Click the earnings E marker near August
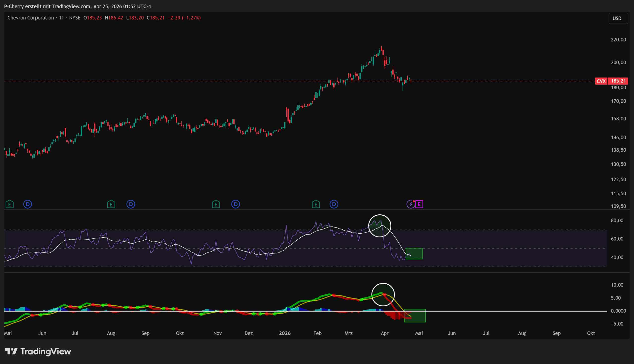 (111, 205)
